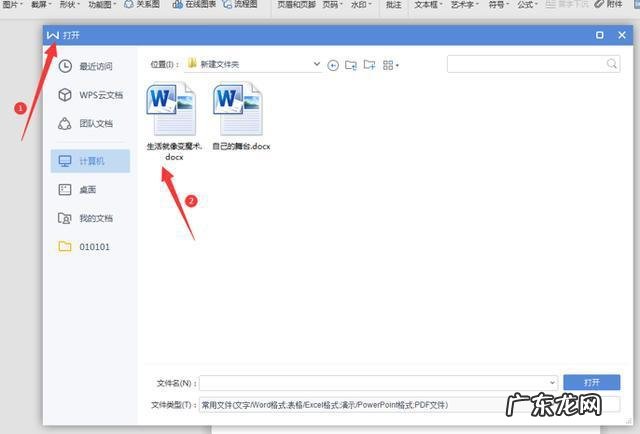
Task: Open the 截屏 dropdown in WPS toolbar
Action: [x=41, y=5]
